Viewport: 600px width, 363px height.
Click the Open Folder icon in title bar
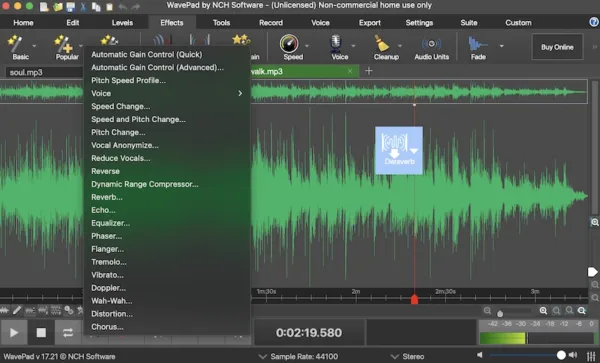pyautogui.click(x=57, y=7)
